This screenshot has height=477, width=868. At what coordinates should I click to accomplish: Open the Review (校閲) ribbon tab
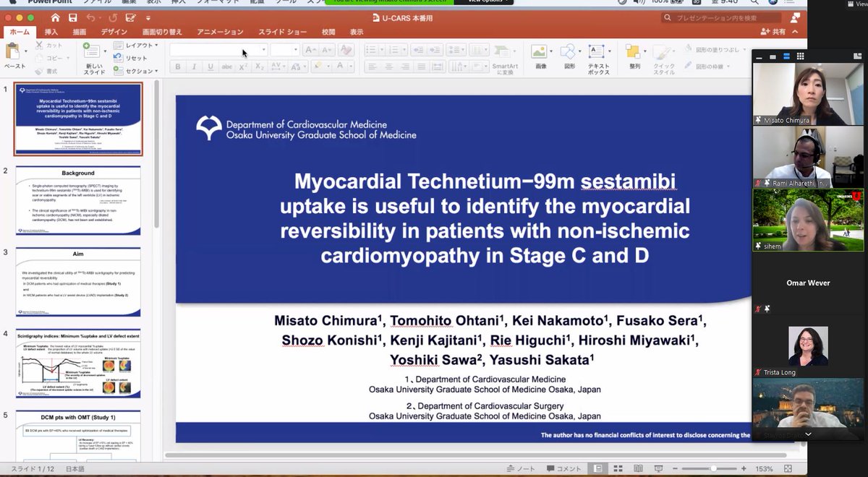[x=328, y=32]
